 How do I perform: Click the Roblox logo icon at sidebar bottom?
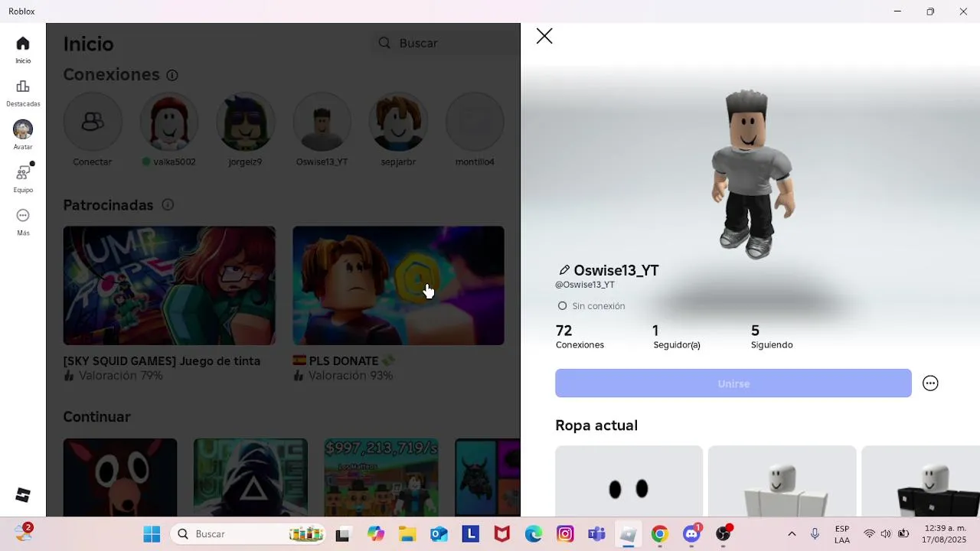pos(23,495)
